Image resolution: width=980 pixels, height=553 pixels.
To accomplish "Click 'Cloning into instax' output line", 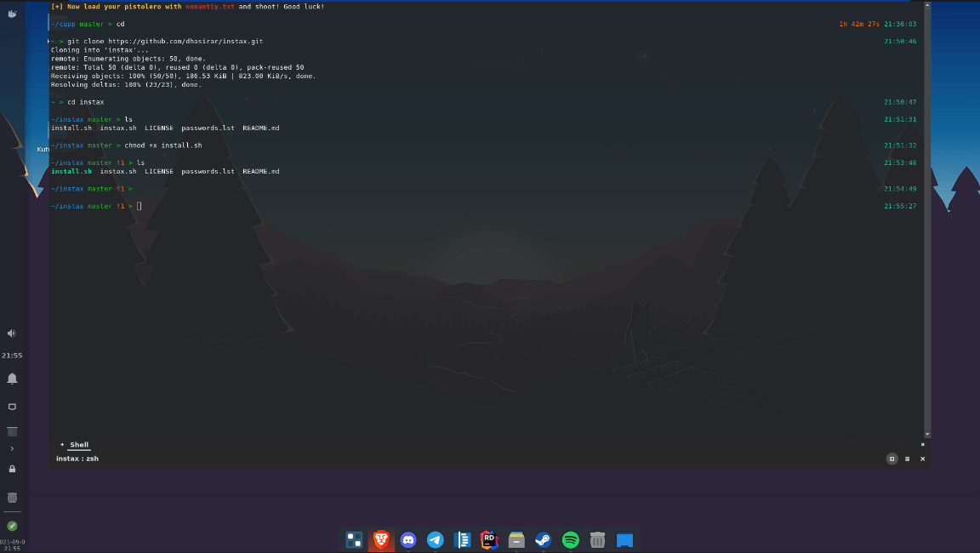I will (x=100, y=50).
